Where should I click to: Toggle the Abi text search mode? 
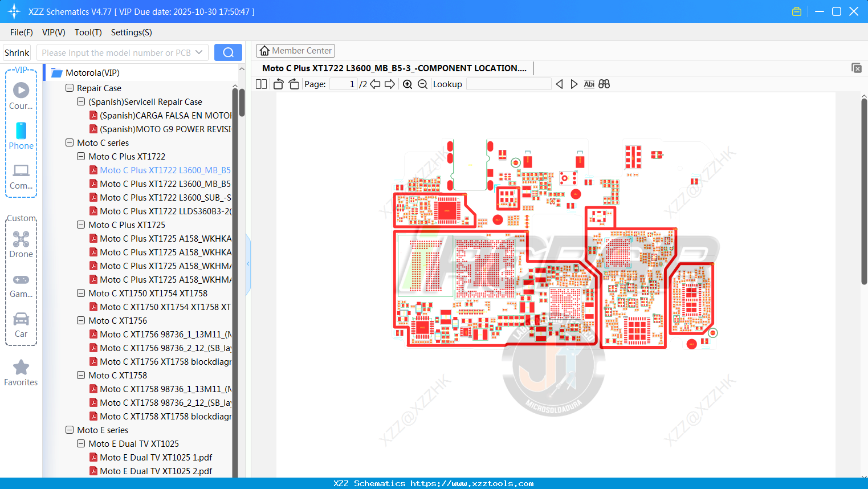coord(589,84)
